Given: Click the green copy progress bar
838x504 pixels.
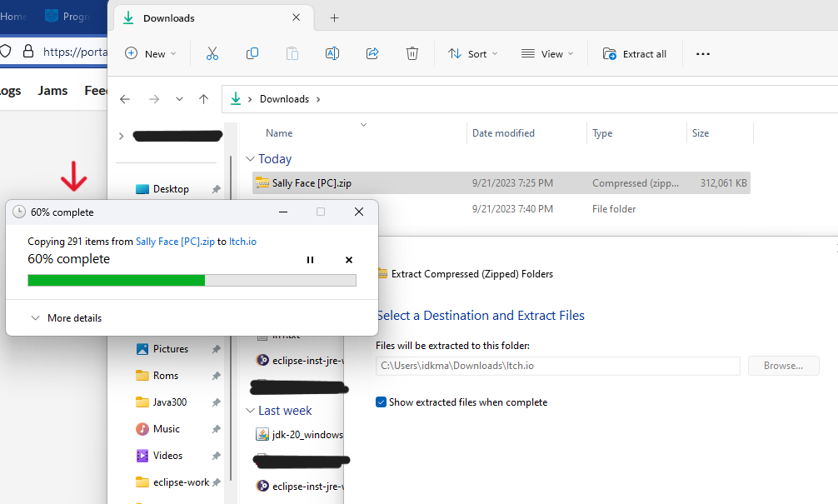Looking at the screenshot, I should (x=192, y=280).
